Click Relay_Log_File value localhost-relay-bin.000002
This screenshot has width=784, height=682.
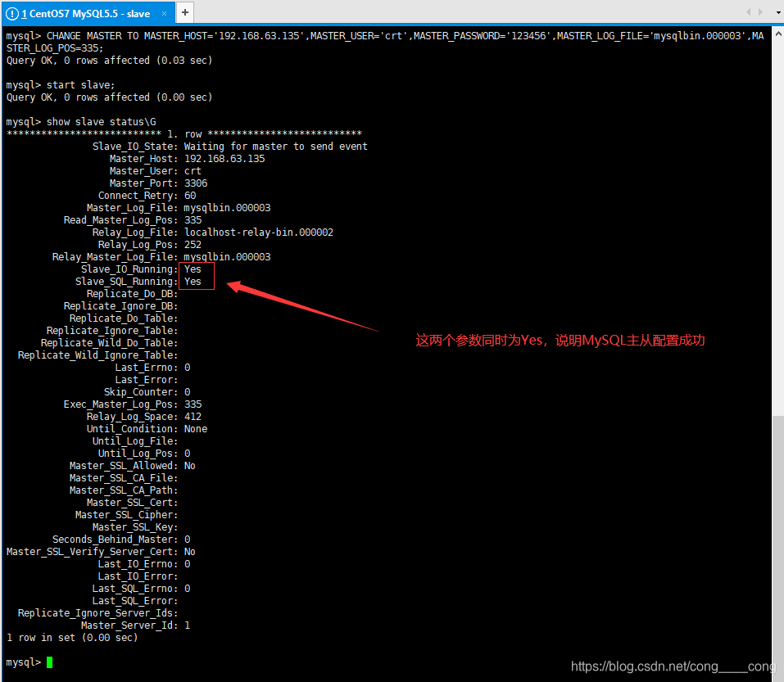tap(259, 233)
